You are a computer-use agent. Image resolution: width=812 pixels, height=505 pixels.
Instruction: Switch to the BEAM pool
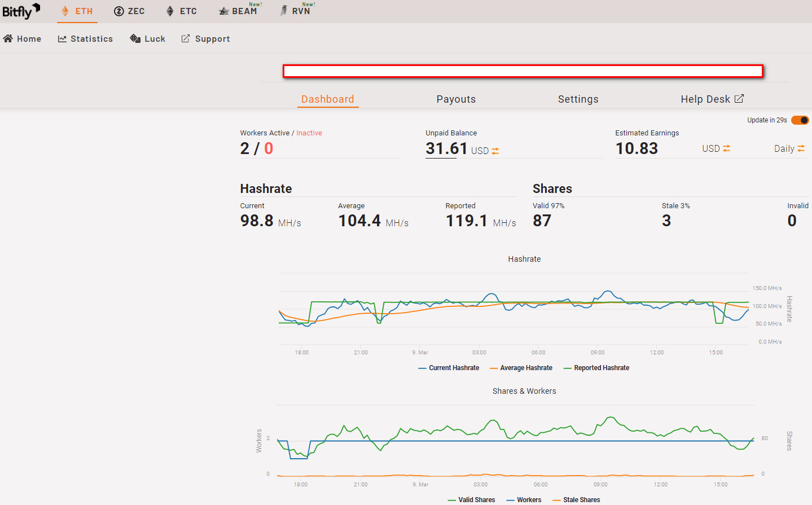238,11
